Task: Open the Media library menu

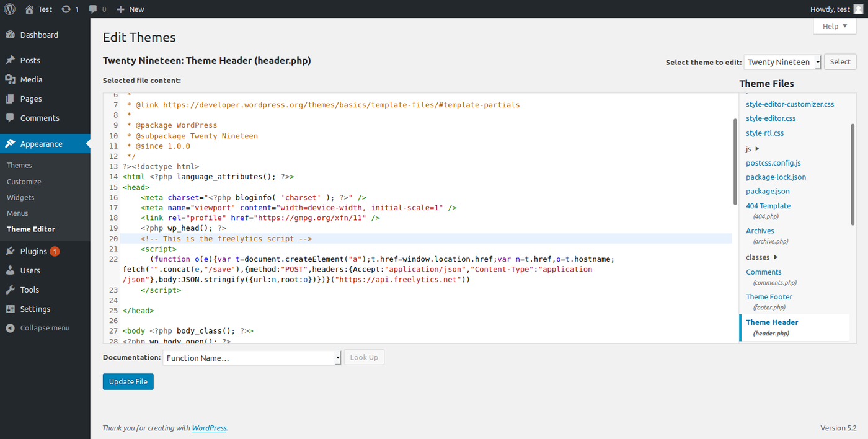Action: click(x=31, y=79)
